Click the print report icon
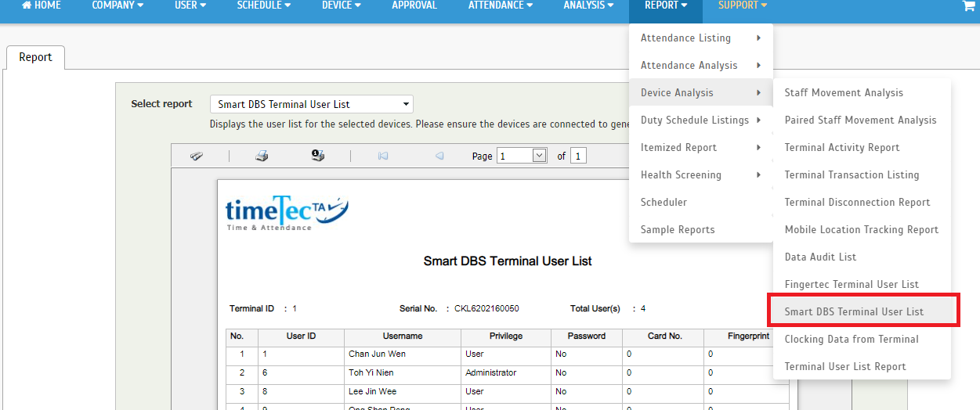This screenshot has width=980, height=410. [x=262, y=156]
